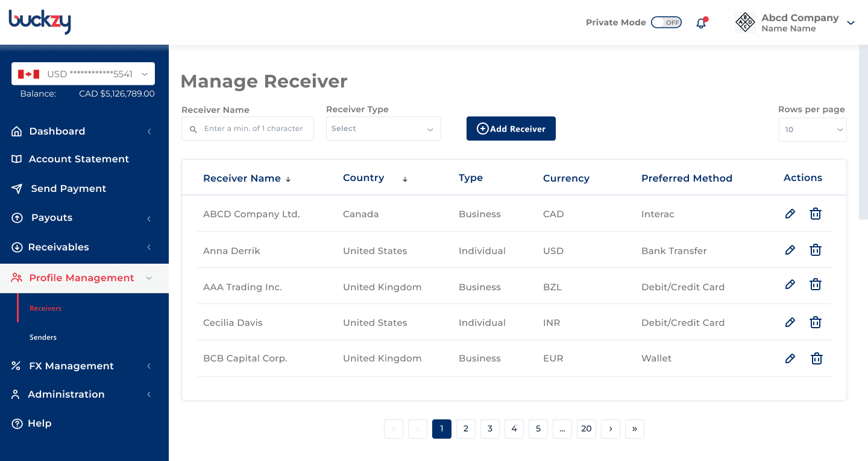Edit the BCB Capital Corp. receiver

click(790, 358)
